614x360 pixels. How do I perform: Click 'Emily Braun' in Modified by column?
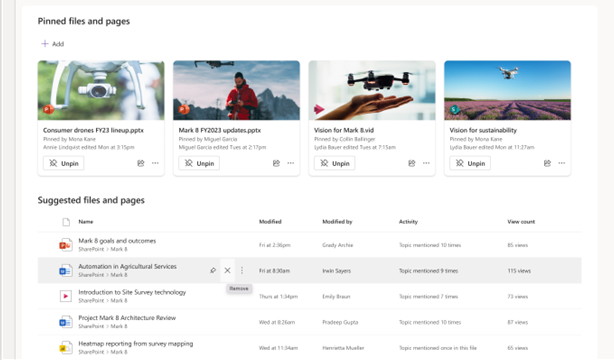pyautogui.click(x=336, y=297)
